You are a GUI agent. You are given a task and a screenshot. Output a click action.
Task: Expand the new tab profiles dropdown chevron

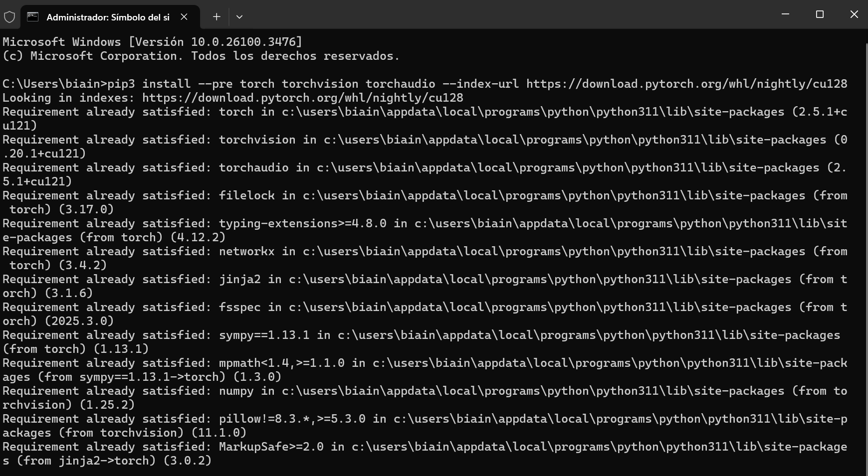coord(239,17)
